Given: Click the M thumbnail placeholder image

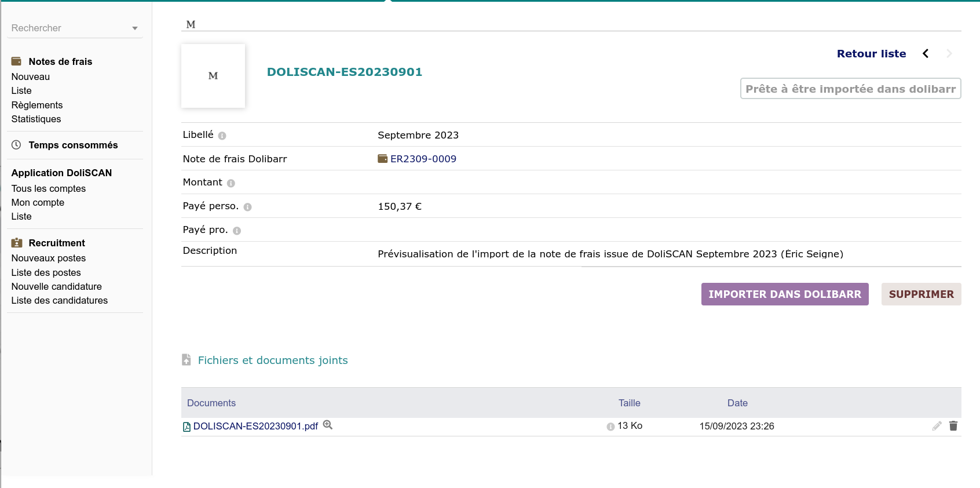Looking at the screenshot, I should pos(213,76).
